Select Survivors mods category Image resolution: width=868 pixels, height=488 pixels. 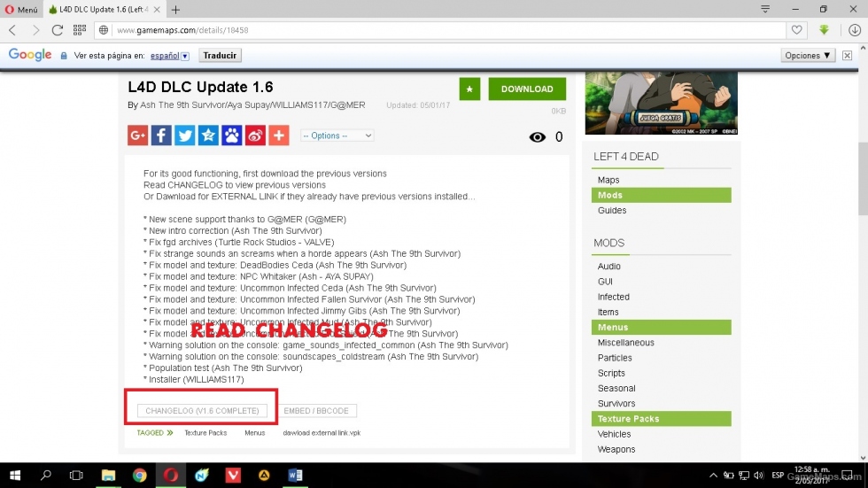pyautogui.click(x=616, y=403)
